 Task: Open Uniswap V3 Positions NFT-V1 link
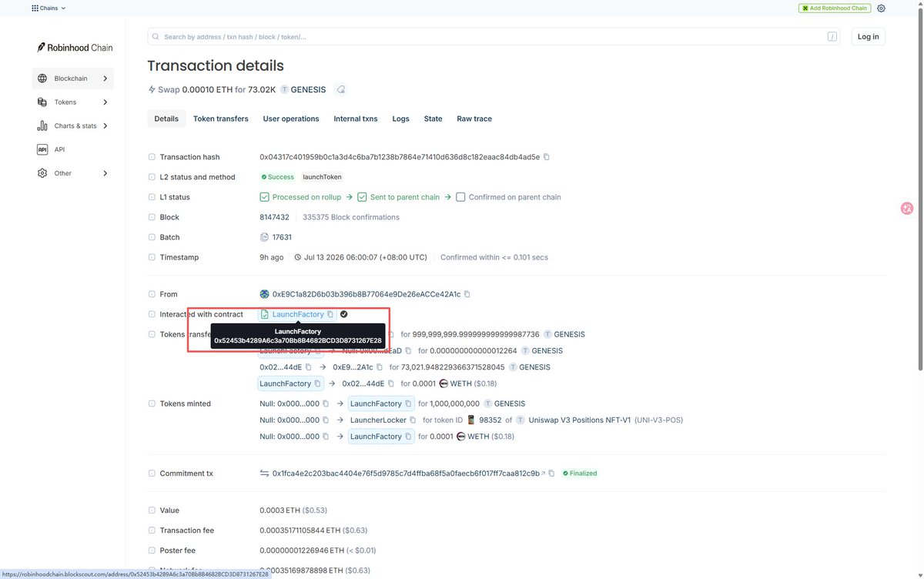click(x=580, y=420)
